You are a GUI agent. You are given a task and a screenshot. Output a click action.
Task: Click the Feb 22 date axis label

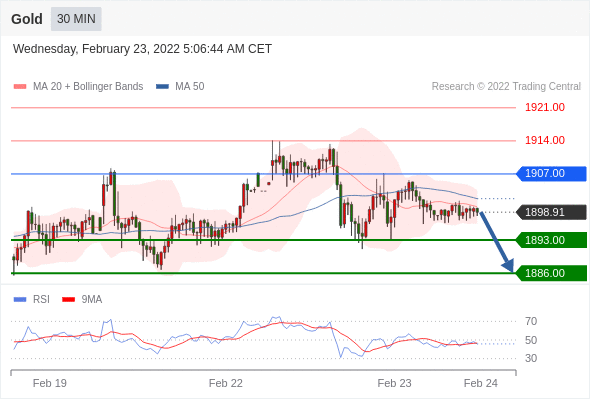coord(226,383)
